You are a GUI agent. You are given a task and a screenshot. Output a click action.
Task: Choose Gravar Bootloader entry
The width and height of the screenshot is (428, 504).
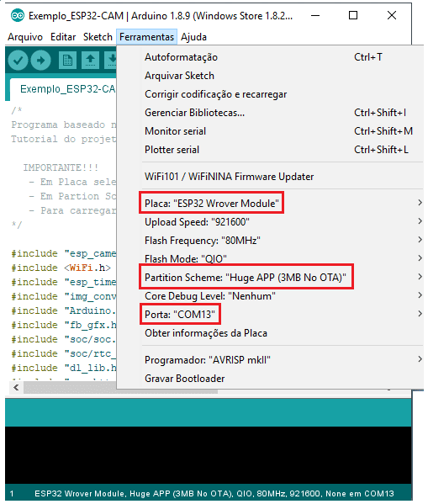270,379
